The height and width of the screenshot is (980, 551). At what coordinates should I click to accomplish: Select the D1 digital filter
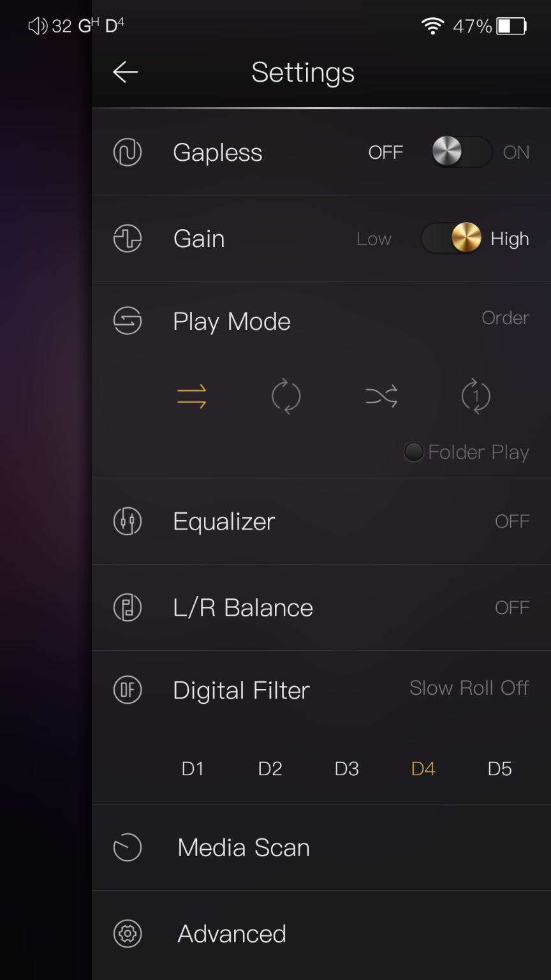pyautogui.click(x=193, y=769)
